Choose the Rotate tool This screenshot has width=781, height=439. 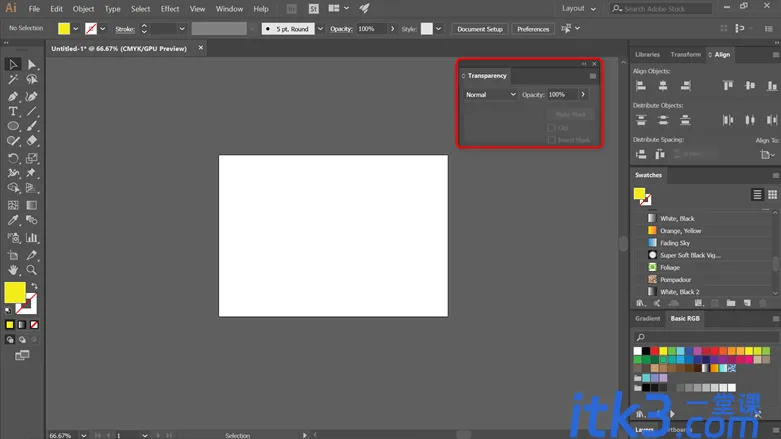click(13, 158)
